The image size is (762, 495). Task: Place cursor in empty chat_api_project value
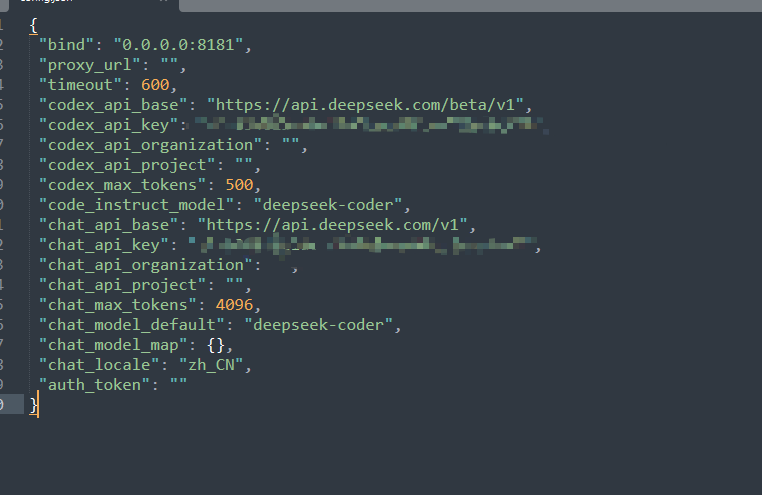click(x=235, y=285)
